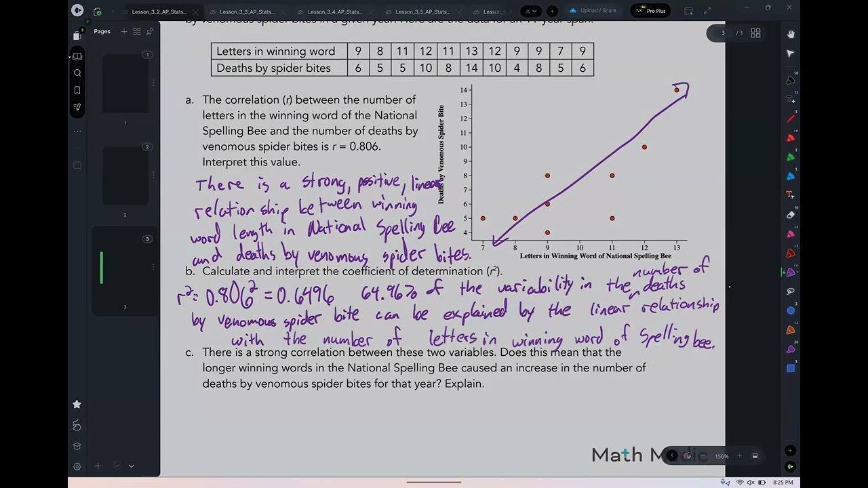Zoom in with the plus button near 156%
This screenshot has height=488, width=868.
[x=739, y=456]
